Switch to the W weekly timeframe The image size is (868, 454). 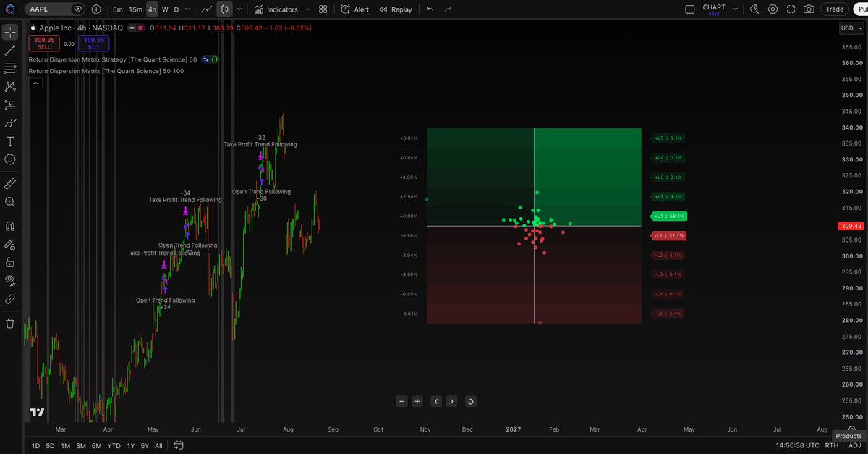click(165, 9)
